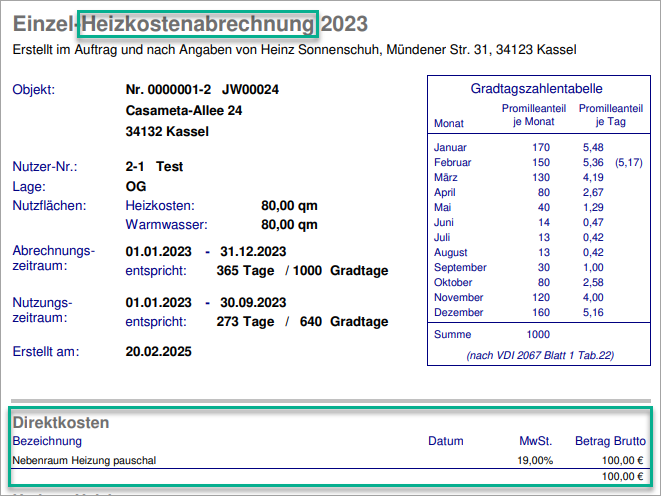The width and height of the screenshot is (661, 496).
Task: Select the 'November' row label
Action: tap(459, 298)
